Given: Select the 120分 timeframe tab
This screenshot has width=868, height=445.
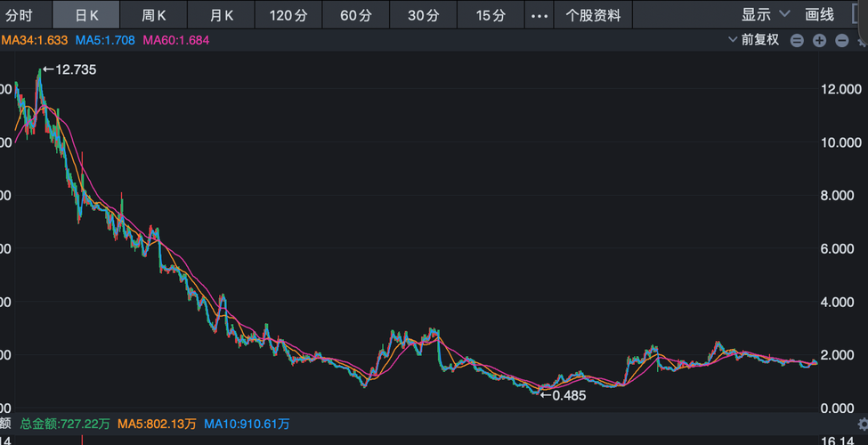Looking at the screenshot, I should click(288, 15).
